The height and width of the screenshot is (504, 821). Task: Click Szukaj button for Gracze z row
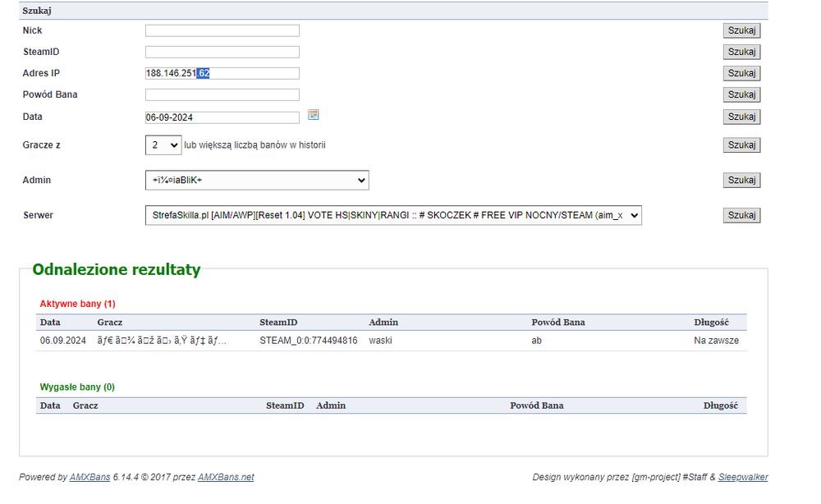741,145
